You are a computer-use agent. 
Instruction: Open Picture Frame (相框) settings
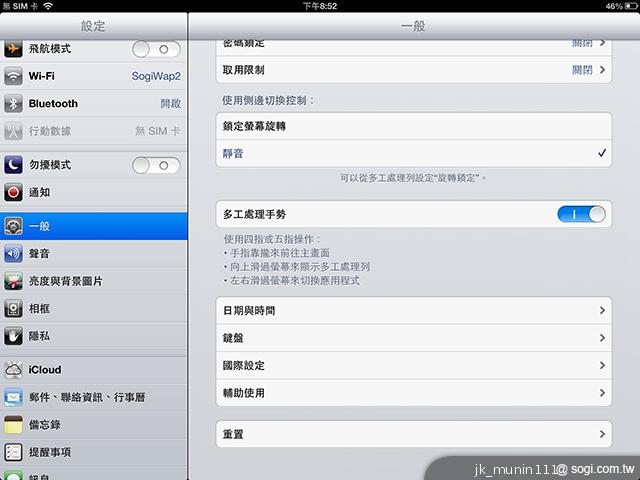pos(93,309)
